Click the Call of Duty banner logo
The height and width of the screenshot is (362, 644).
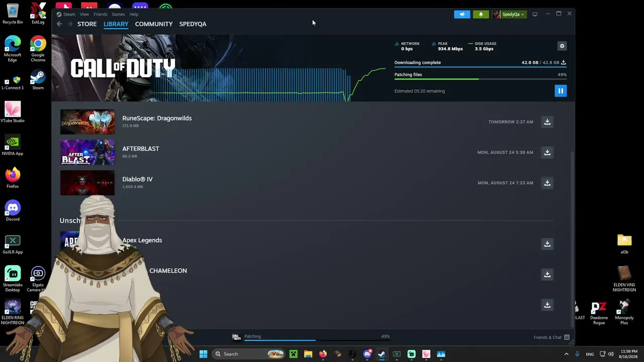click(x=123, y=68)
